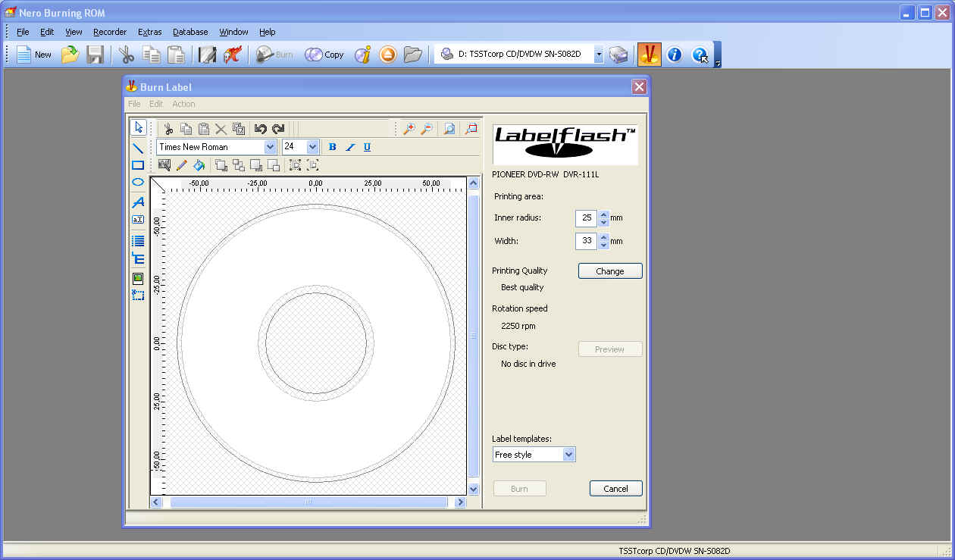Screen dimensions: 955x560
Task: Increase the Inner radius value
Action: click(x=603, y=214)
